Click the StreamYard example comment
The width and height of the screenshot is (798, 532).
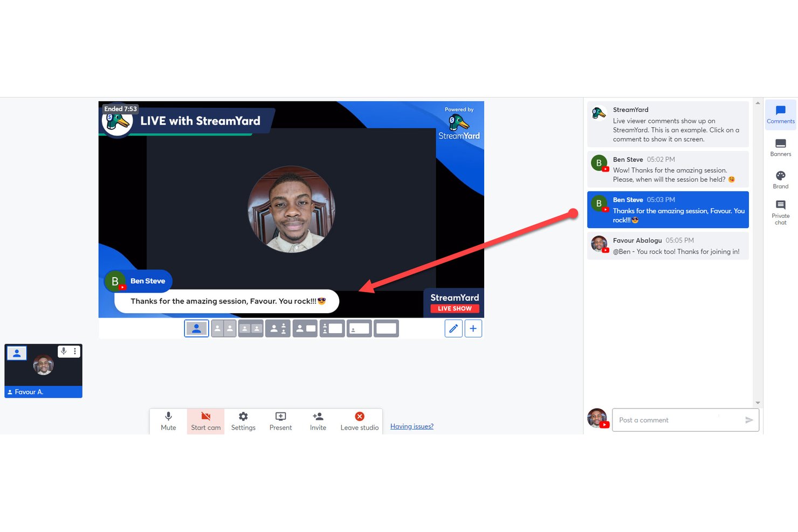[x=668, y=124]
